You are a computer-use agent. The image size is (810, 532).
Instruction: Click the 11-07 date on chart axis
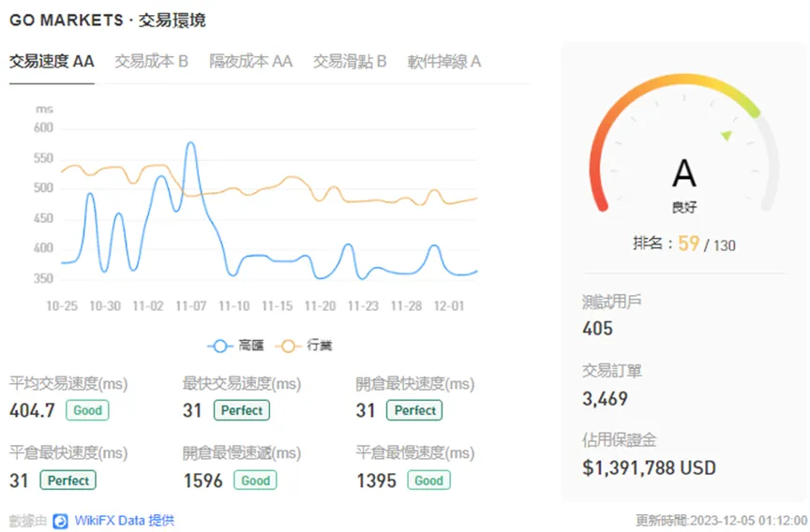191,306
